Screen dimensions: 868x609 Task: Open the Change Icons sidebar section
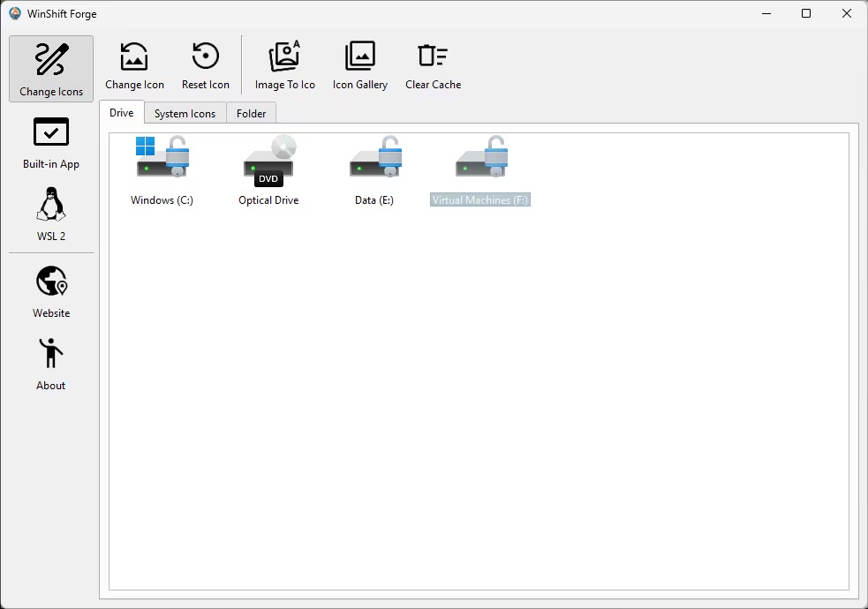[51, 69]
